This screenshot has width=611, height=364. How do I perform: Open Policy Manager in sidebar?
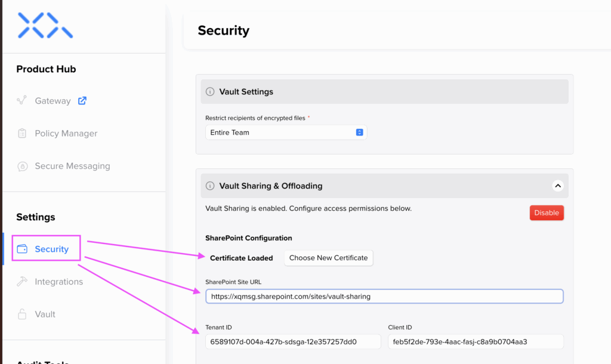[x=66, y=134]
